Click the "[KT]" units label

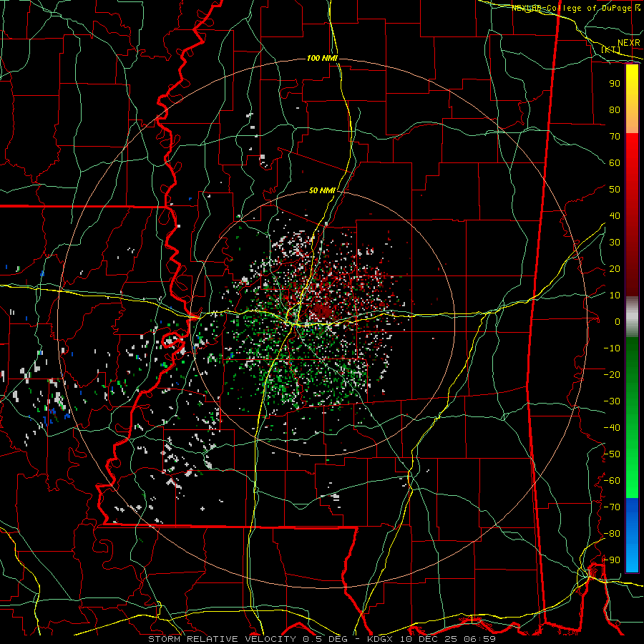click(x=611, y=49)
